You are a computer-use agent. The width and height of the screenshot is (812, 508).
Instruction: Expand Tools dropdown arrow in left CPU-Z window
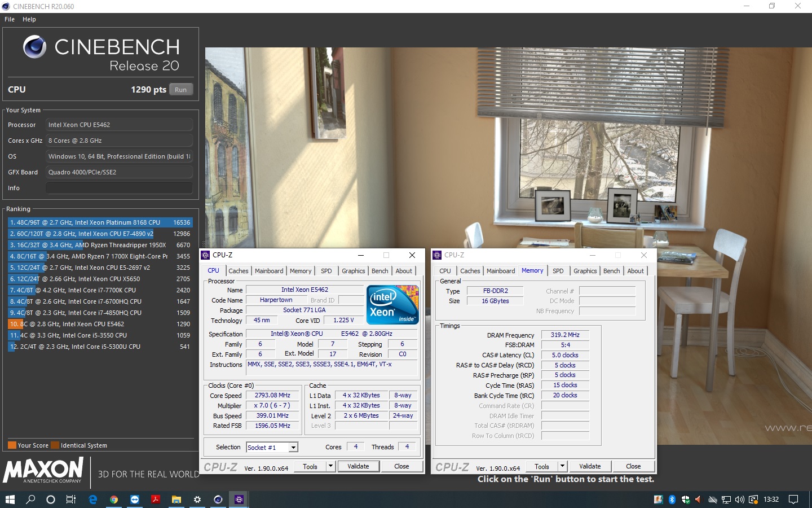coord(331,466)
